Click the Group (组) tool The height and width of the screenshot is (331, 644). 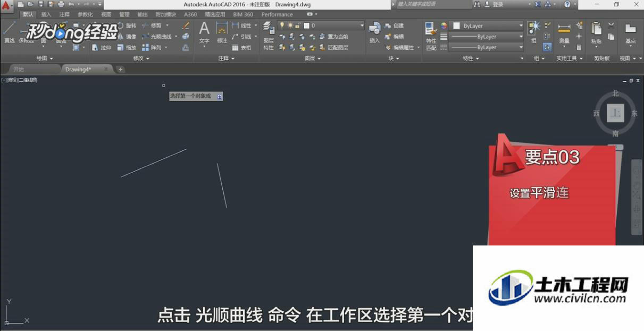[534, 32]
